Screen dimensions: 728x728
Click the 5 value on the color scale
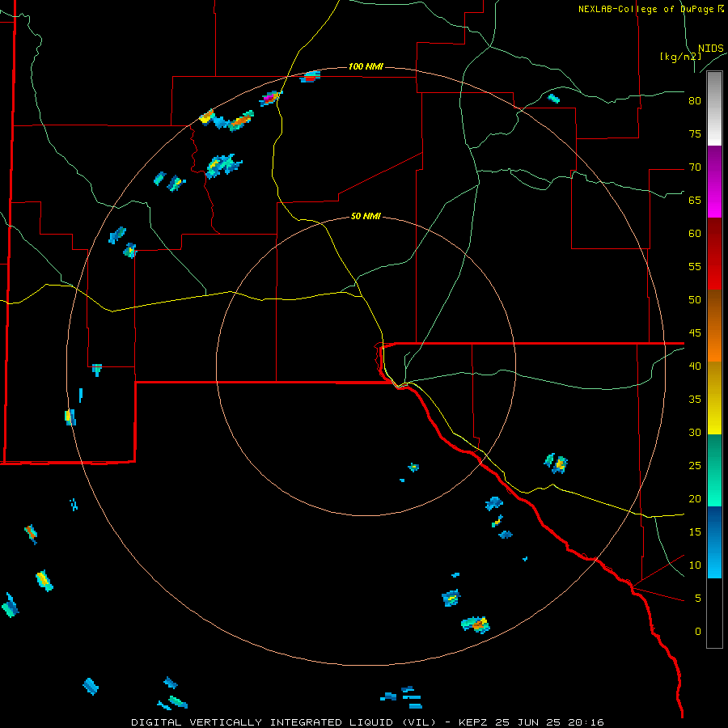[x=698, y=598]
